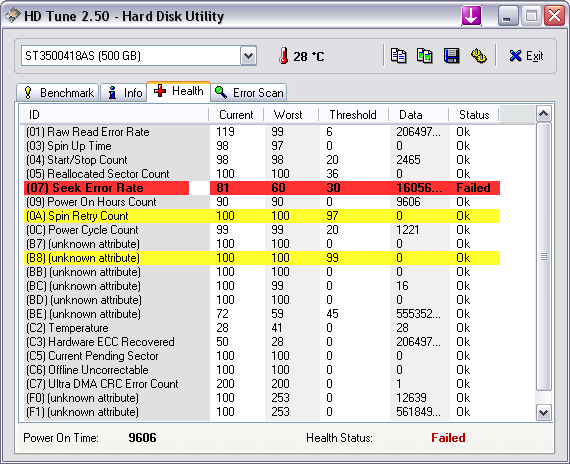Click the copy text to clipboard icon
The height and width of the screenshot is (464, 570).
click(x=398, y=56)
